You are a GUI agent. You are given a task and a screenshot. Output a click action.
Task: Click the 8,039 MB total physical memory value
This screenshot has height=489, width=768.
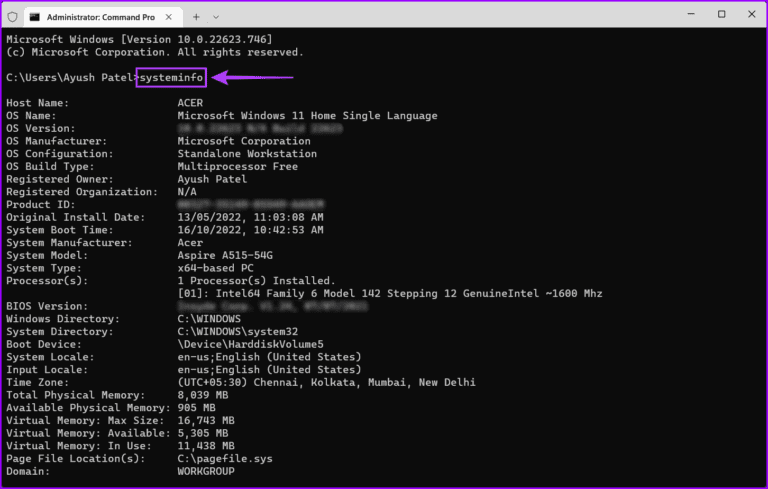[203, 395]
